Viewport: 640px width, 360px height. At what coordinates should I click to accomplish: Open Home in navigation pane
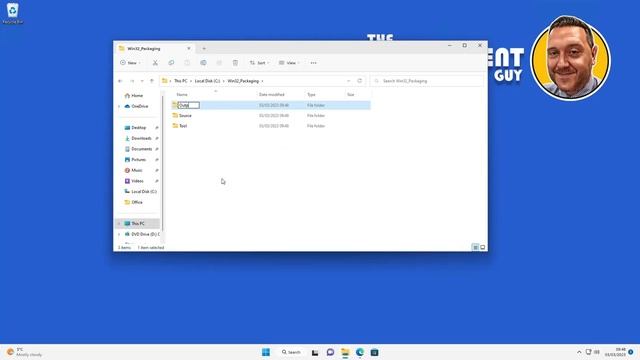pos(137,96)
